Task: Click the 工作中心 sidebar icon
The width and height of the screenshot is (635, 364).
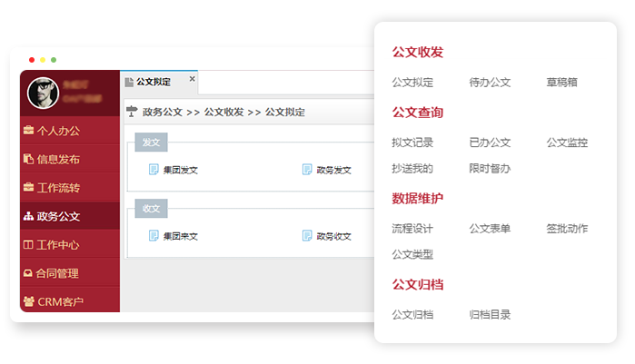Action: point(28,245)
